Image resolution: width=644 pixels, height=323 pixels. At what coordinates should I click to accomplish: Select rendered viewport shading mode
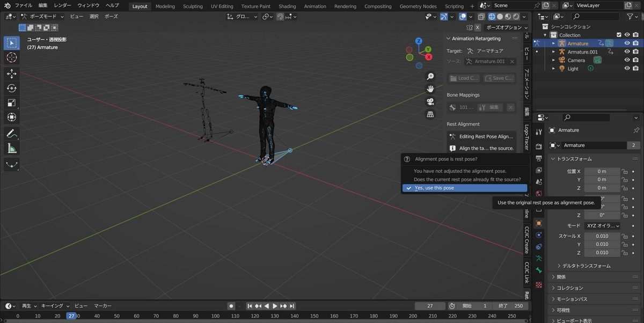pos(516,17)
